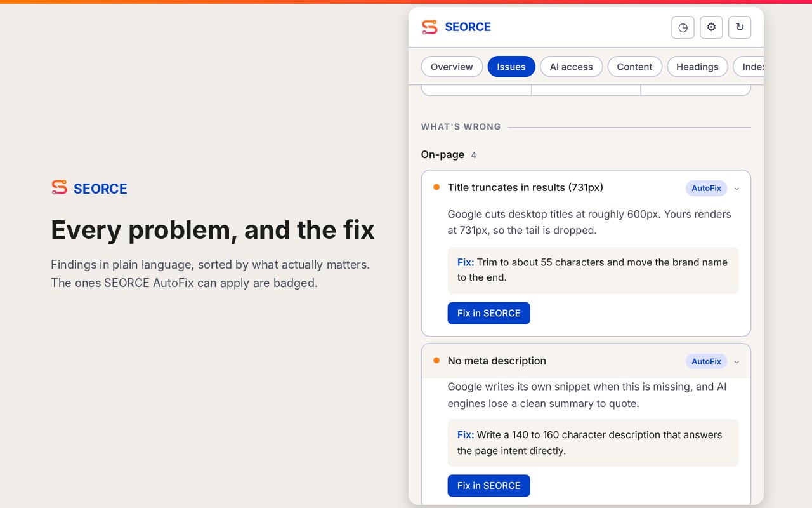Click the orange dot beside Title truncates
Image resolution: width=812 pixels, height=508 pixels.
436,187
